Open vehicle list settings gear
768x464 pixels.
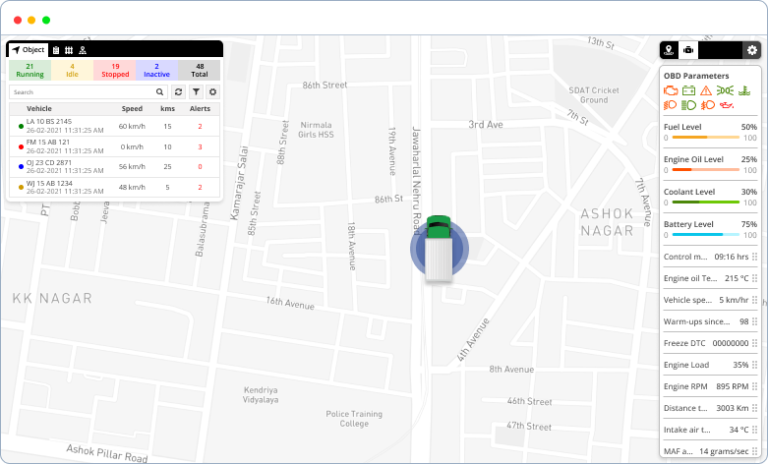pos(213,92)
